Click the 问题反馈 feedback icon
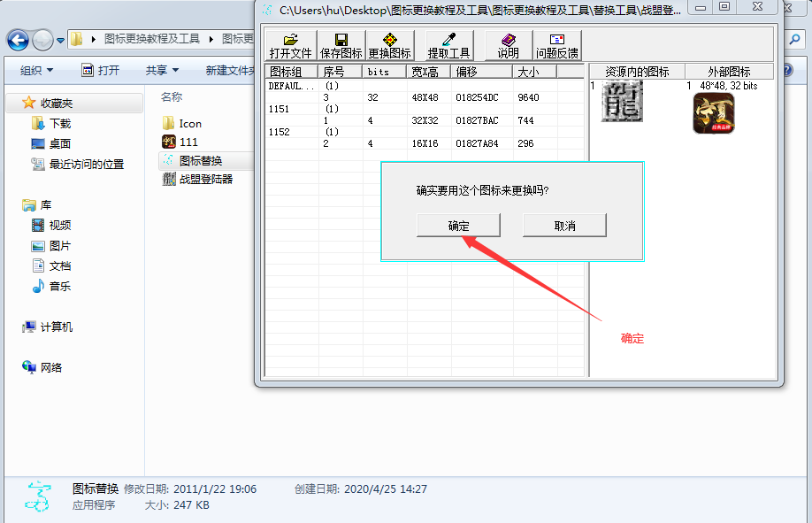The height and width of the screenshot is (523, 812). click(x=556, y=46)
